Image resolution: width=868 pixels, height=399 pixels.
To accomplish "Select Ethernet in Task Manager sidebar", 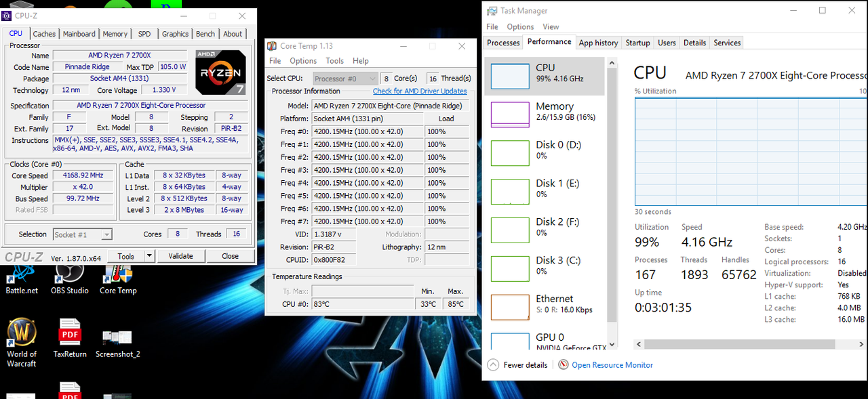I will click(x=545, y=307).
